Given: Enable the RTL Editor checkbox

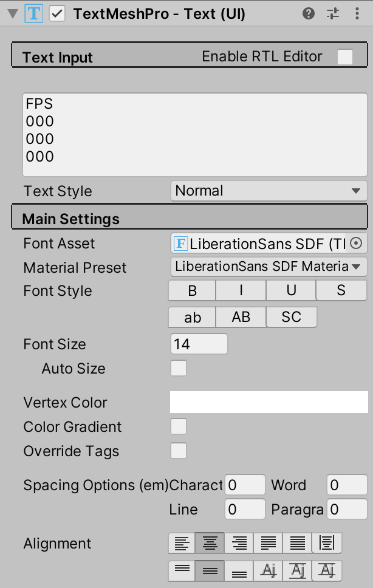Looking at the screenshot, I should pyautogui.click(x=345, y=57).
